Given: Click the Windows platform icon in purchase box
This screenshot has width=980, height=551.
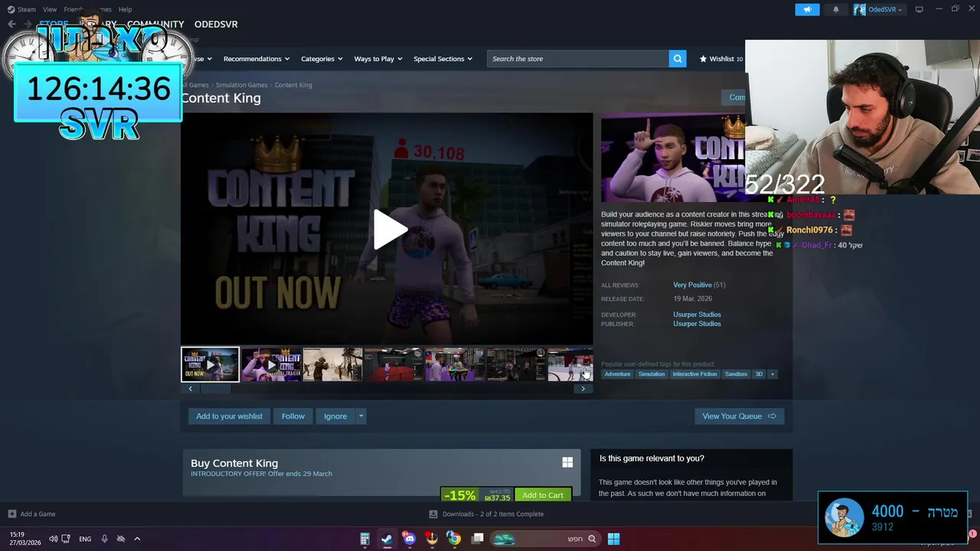Looking at the screenshot, I should tap(567, 462).
